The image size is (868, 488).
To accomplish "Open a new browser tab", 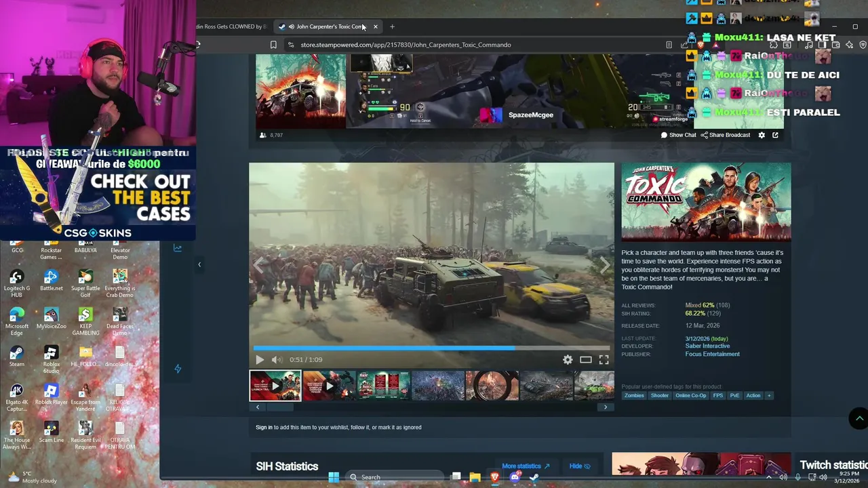I will click(392, 26).
